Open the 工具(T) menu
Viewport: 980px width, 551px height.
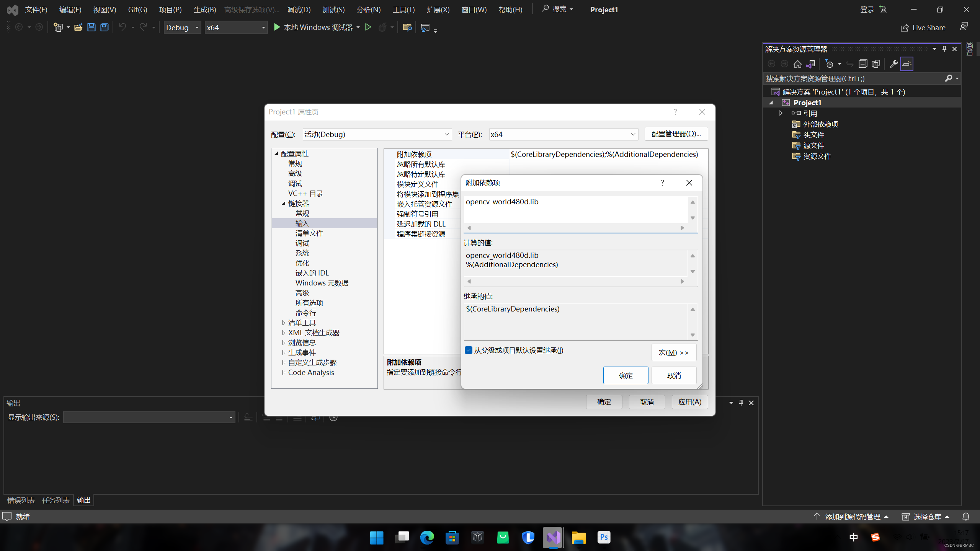(403, 10)
